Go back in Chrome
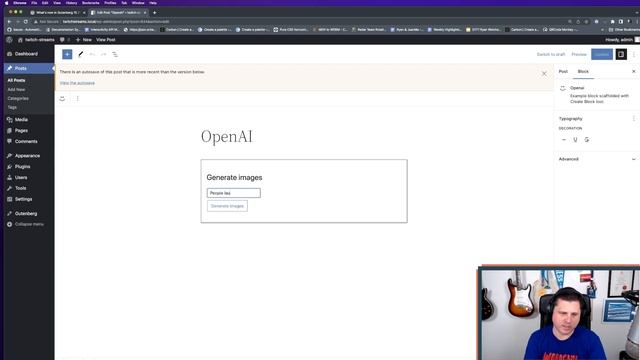 [9, 22]
